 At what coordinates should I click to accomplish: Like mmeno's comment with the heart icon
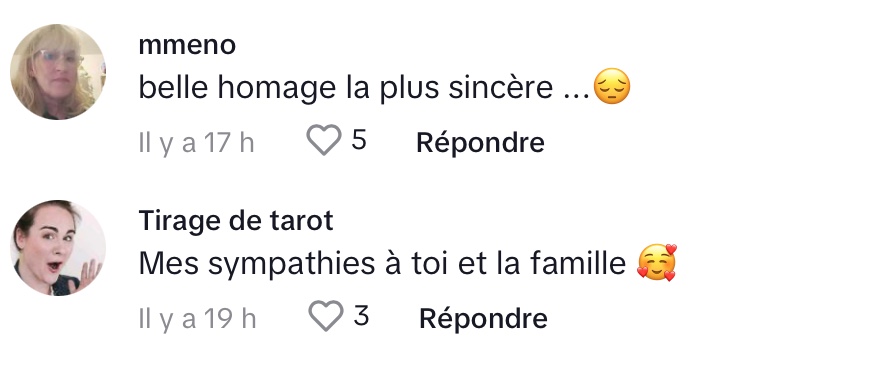tap(324, 140)
